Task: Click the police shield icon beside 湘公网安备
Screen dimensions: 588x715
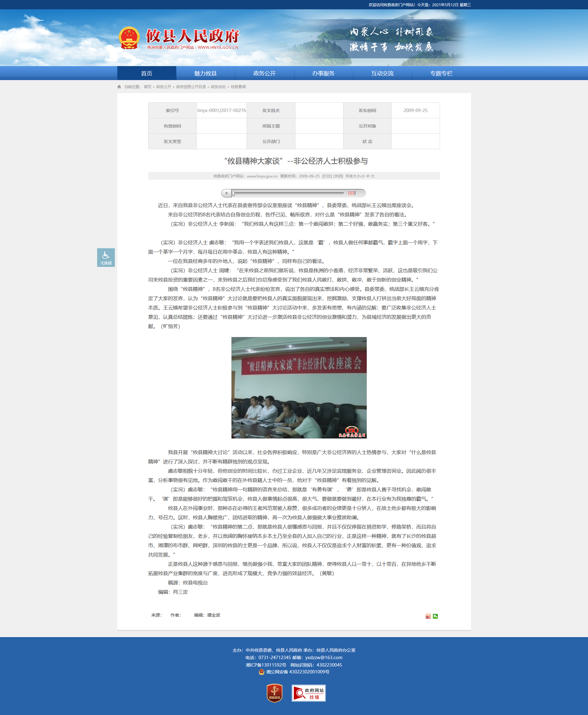Action: pyautogui.click(x=261, y=672)
